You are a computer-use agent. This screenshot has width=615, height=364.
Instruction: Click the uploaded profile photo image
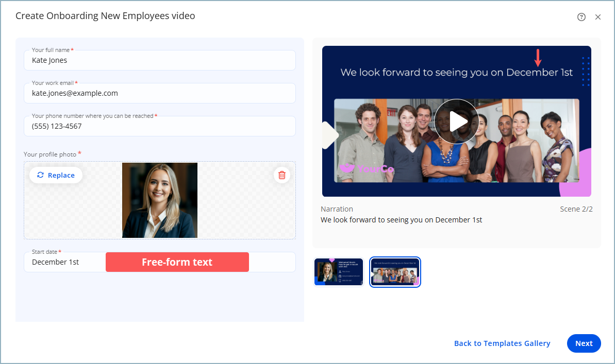(160, 200)
